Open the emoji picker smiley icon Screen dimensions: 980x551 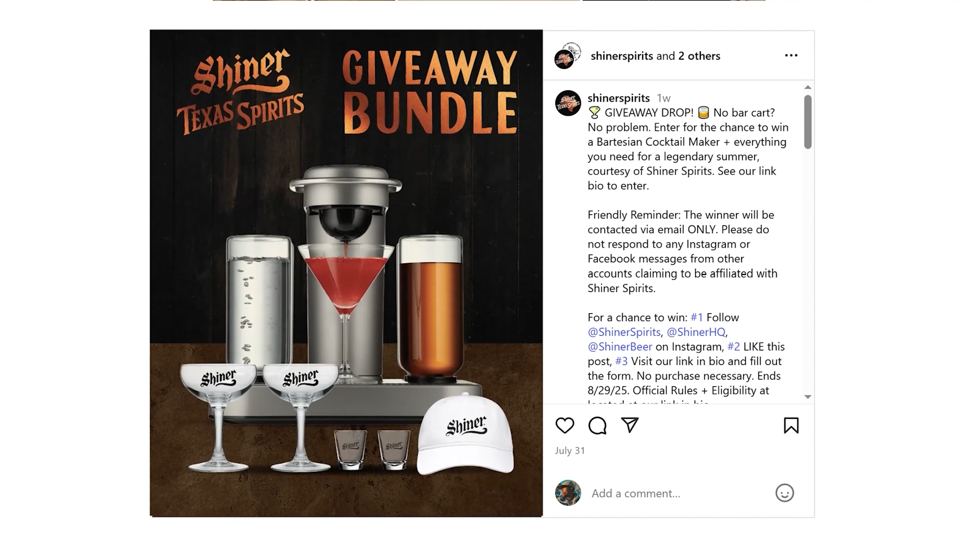coord(785,493)
